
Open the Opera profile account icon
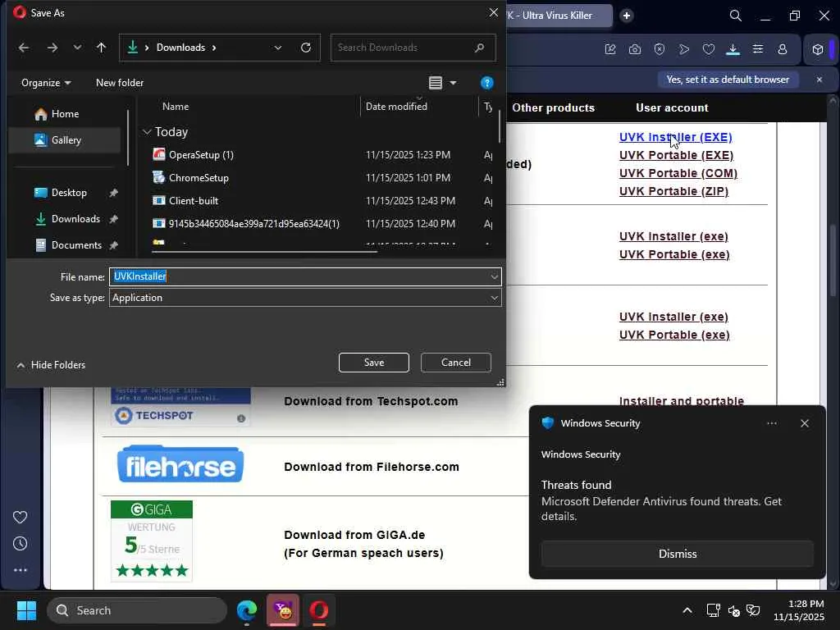tap(782, 49)
